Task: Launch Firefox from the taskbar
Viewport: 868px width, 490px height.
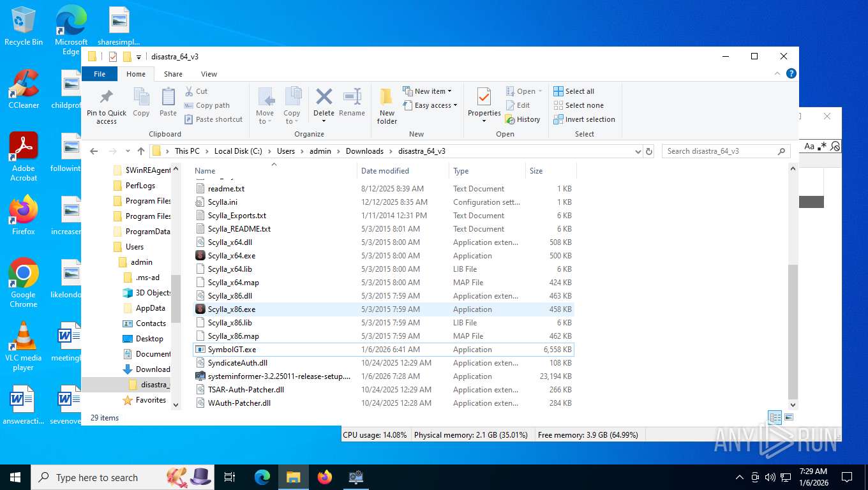Action: click(325, 477)
